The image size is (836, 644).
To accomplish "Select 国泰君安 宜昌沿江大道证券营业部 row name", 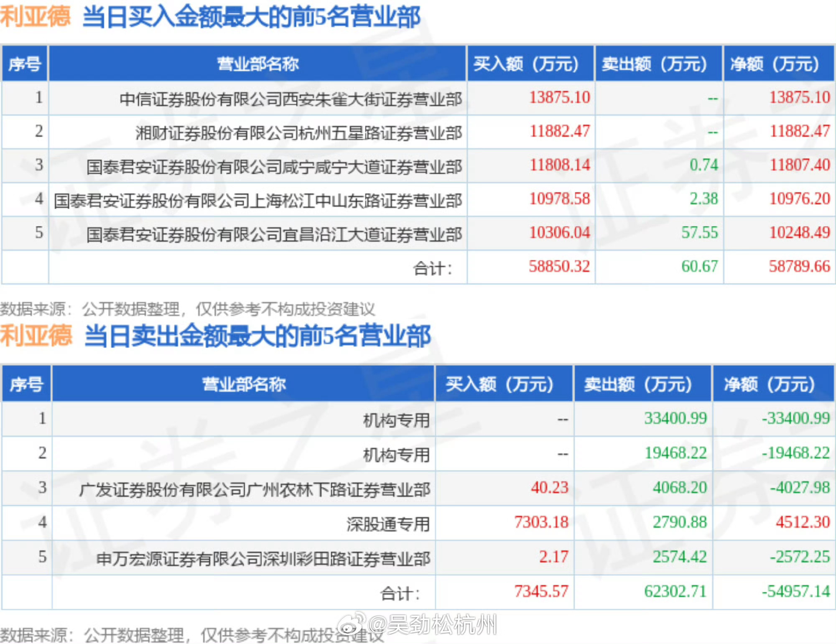I will coord(274,234).
